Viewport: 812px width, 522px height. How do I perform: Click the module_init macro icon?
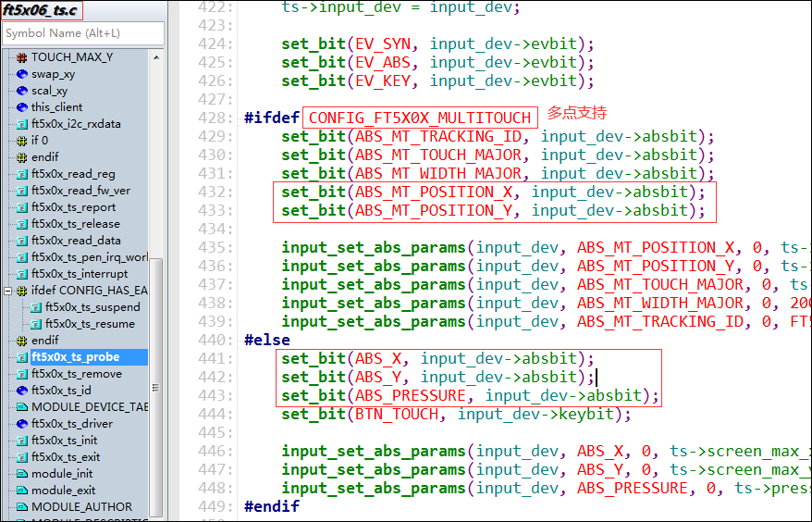coord(22,474)
